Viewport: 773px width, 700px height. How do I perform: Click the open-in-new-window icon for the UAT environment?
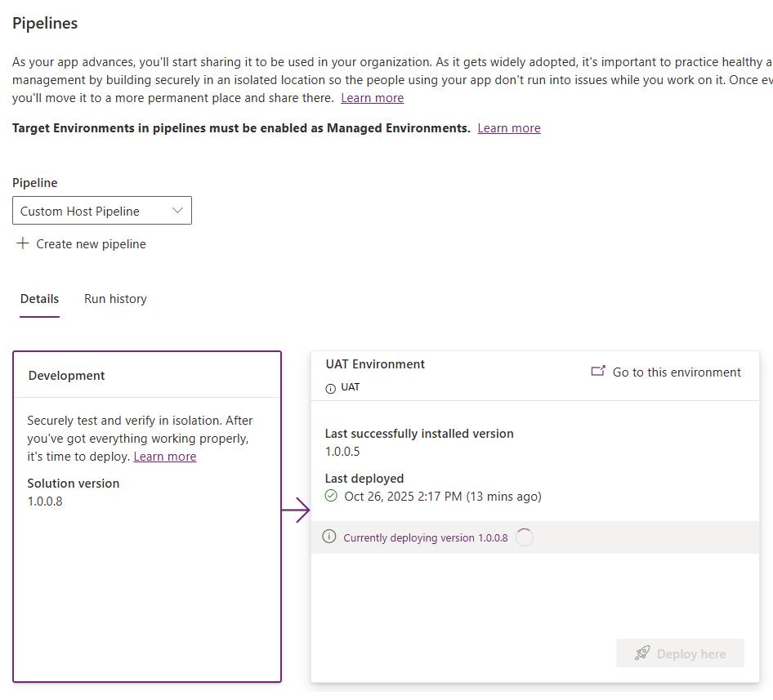tap(598, 372)
